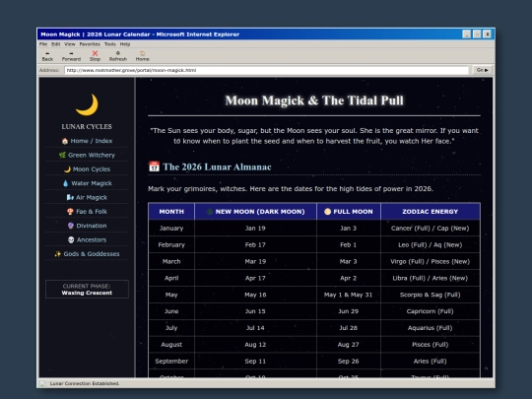Click status bar 'Lunar Connection Established' text
532x399 pixels.
pos(85,383)
